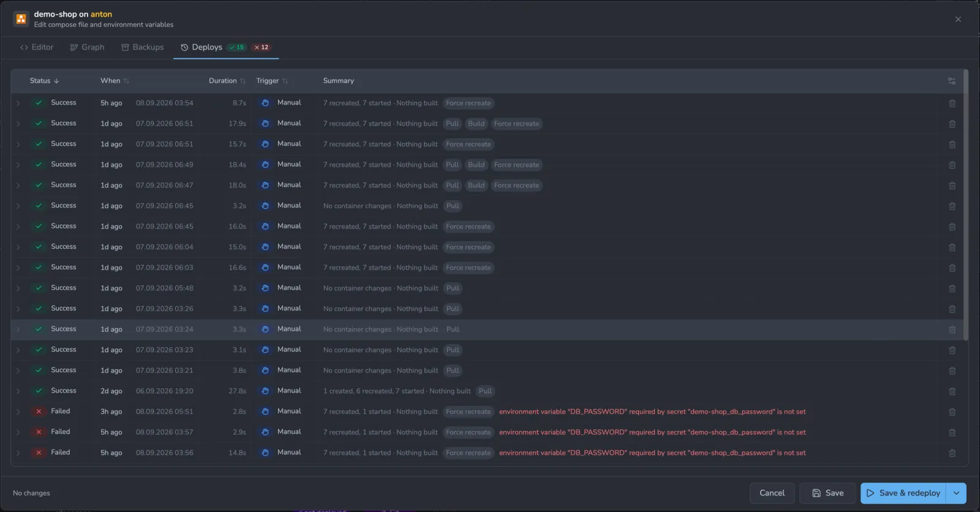Open Save & redeploy options dropdown
The height and width of the screenshot is (512, 980).
point(956,493)
